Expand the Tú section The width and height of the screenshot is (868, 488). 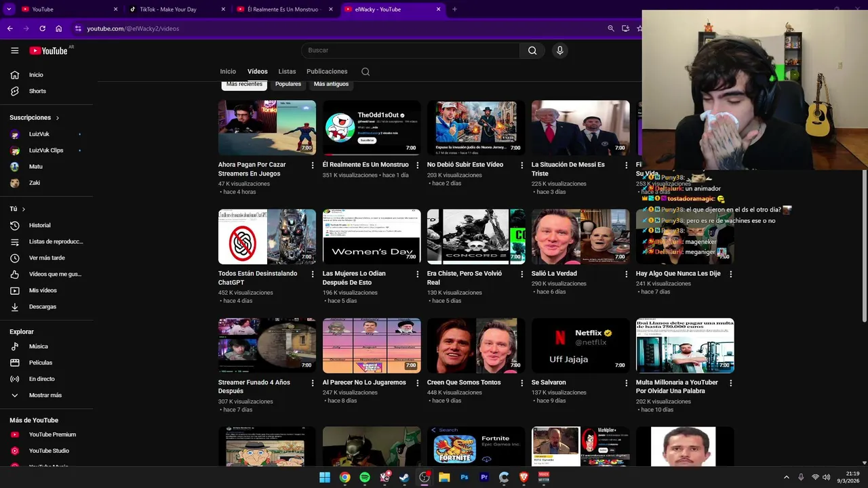coord(18,209)
